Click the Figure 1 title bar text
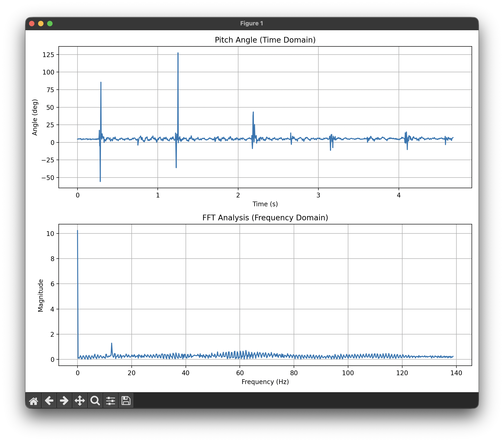Screen dimensions: 504x442 [252, 23]
